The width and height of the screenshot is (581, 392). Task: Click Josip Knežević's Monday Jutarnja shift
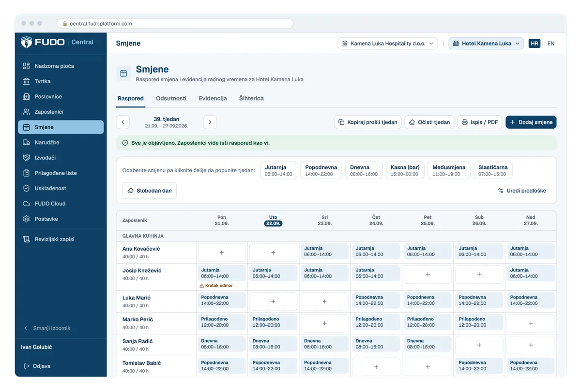(x=222, y=273)
